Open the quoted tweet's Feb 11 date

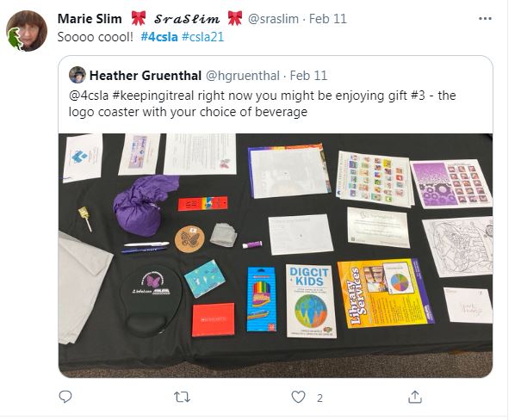coord(308,76)
